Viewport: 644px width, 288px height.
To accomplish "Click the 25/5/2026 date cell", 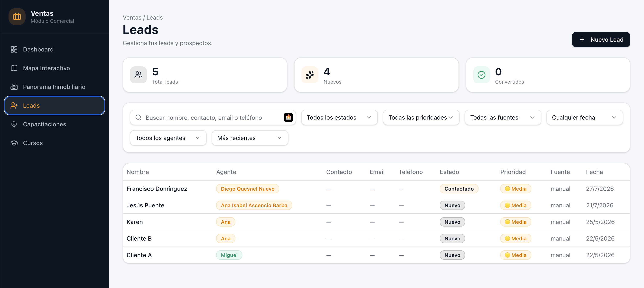I will pos(600,222).
